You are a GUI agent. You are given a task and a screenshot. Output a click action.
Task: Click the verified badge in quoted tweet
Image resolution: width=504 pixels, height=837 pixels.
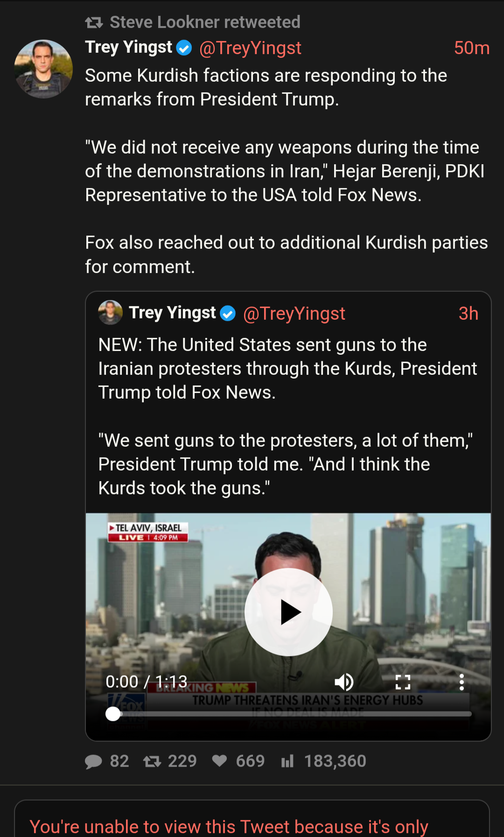[x=228, y=313]
